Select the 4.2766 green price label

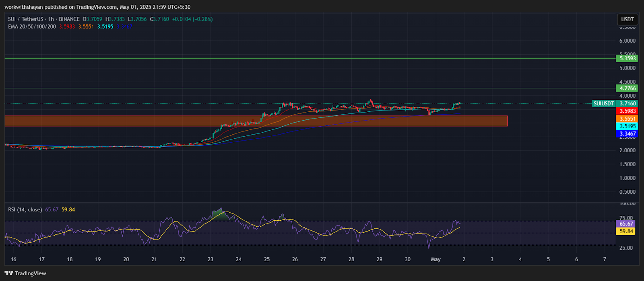point(627,88)
